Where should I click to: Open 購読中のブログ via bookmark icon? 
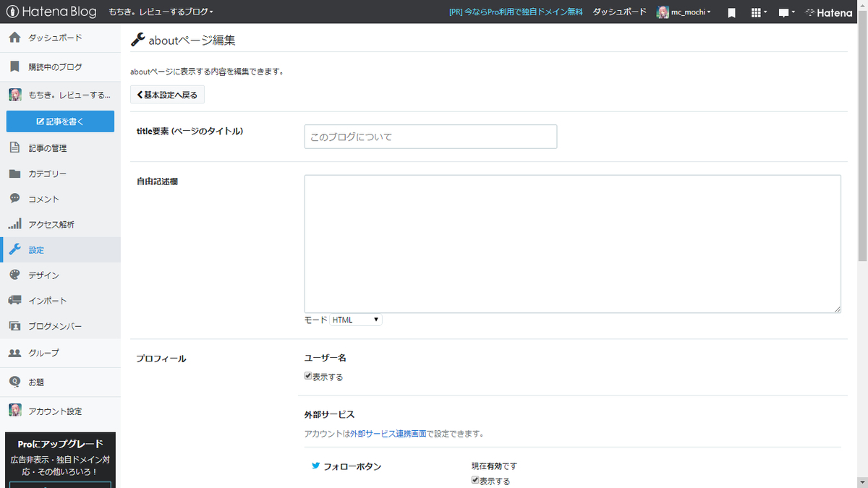16,67
